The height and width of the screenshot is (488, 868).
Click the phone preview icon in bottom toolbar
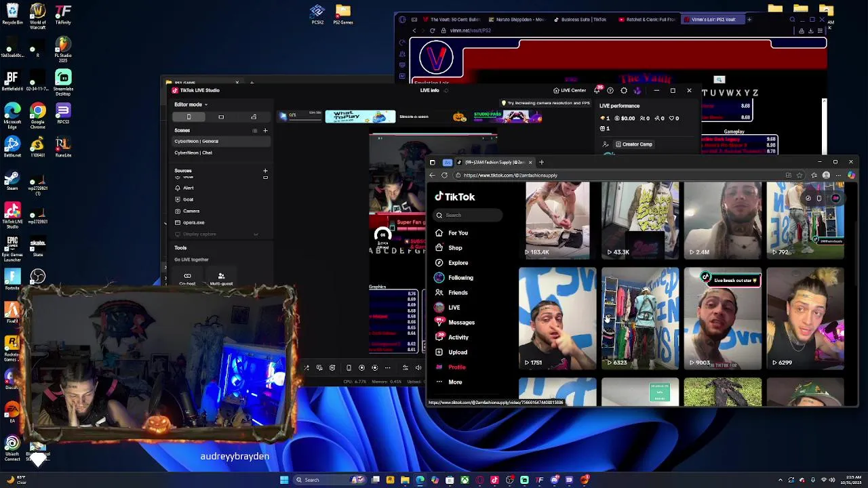click(349, 368)
